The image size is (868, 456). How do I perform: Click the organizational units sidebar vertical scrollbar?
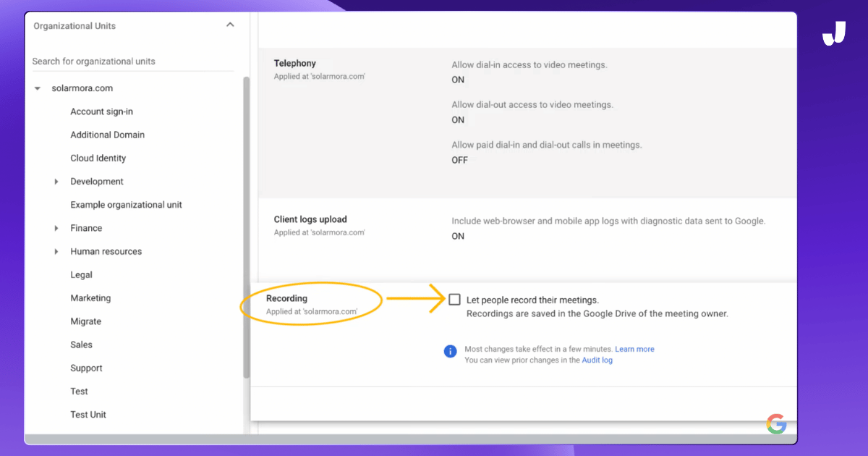(x=246, y=227)
